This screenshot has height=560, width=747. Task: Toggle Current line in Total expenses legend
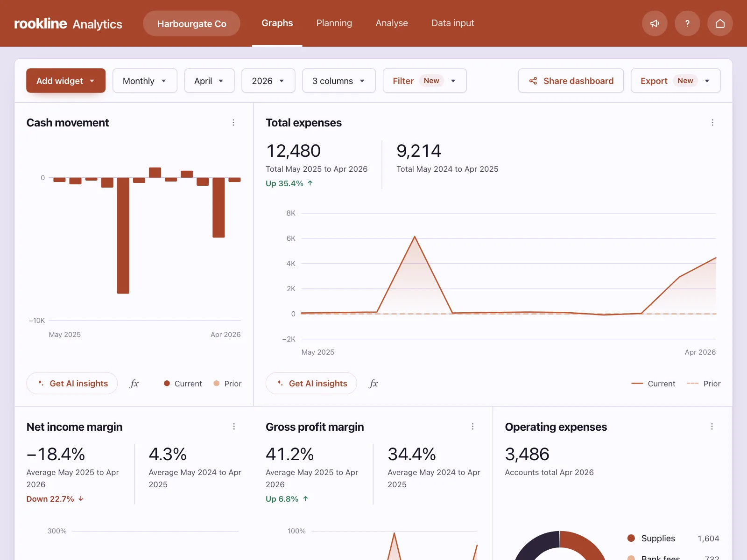653,384
